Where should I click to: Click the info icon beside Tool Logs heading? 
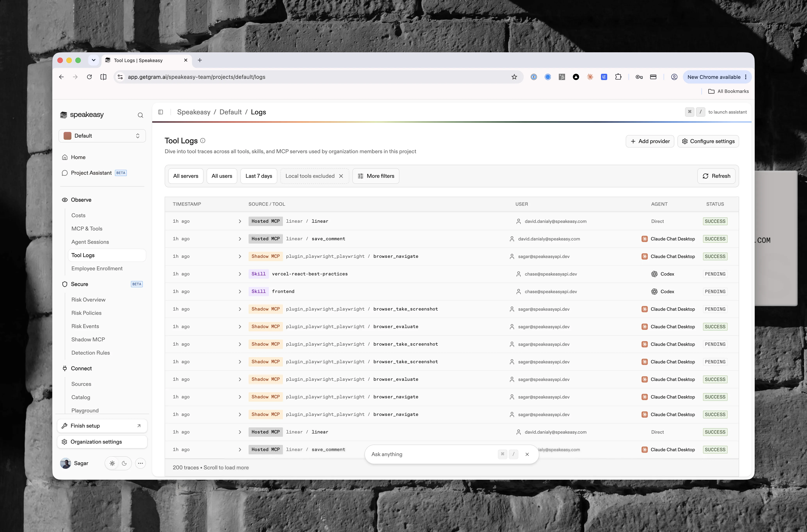pos(203,141)
